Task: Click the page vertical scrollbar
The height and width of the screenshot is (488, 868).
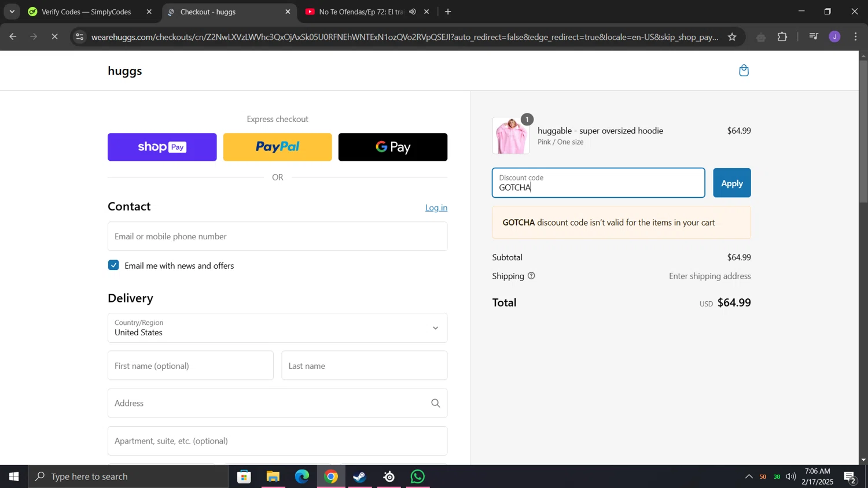Action: tap(863, 131)
